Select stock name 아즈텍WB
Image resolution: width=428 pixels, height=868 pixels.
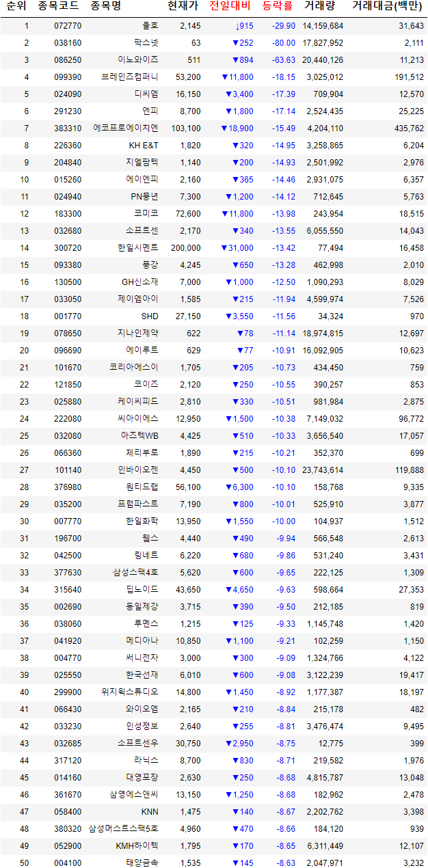(139, 436)
